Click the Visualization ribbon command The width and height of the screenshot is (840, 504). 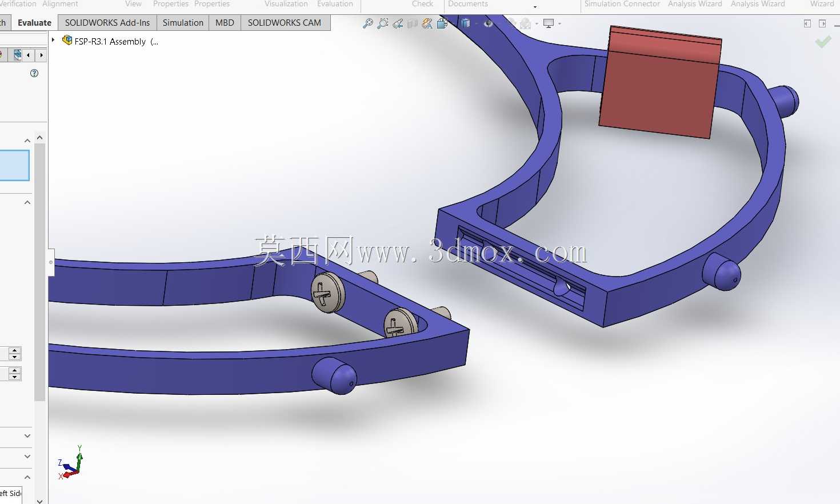click(x=286, y=4)
